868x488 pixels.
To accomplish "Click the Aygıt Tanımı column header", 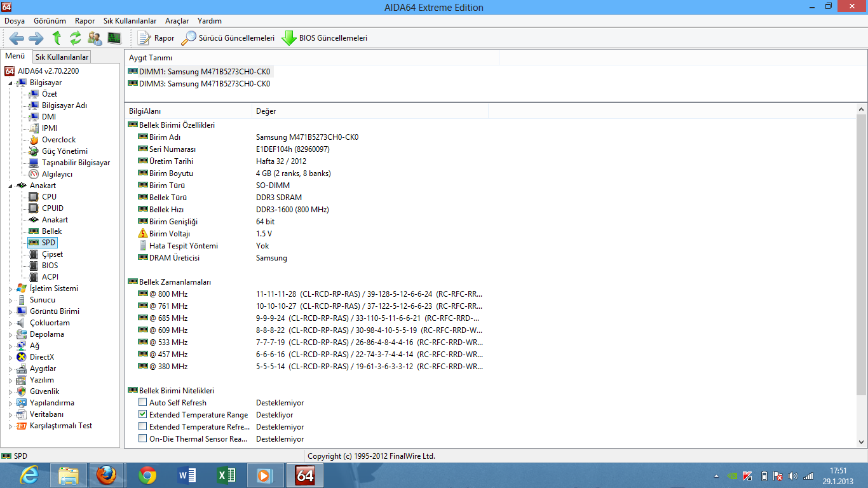I will [x=312, y=58].
